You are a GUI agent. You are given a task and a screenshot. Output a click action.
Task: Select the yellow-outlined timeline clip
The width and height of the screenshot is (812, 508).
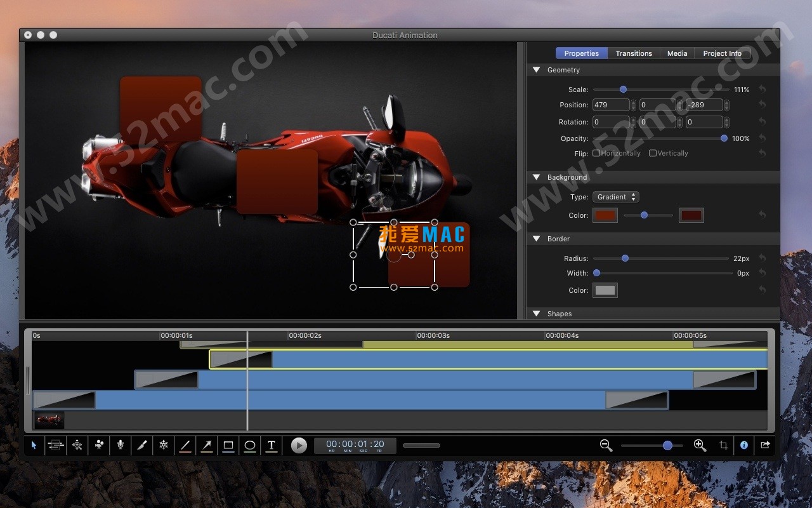coord(488,359)
